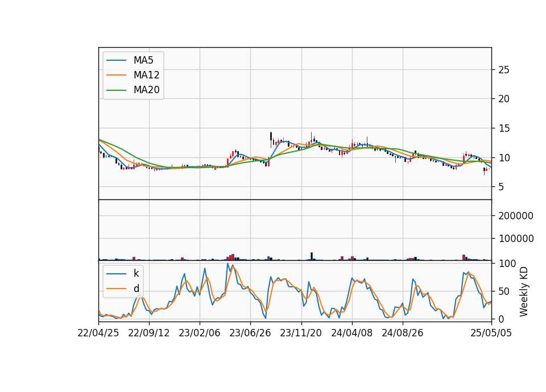Click the blue k legend line sample
Viewport: 546px width, 392px height.
(x=116, y=274)
